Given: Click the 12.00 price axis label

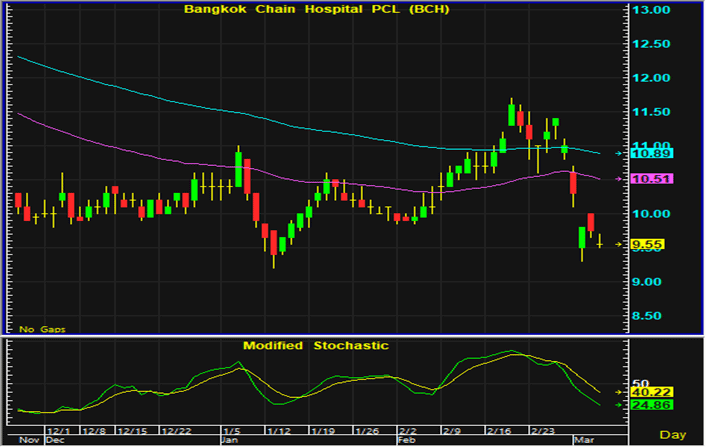Looking at the screenshot, I should [651, 78].
